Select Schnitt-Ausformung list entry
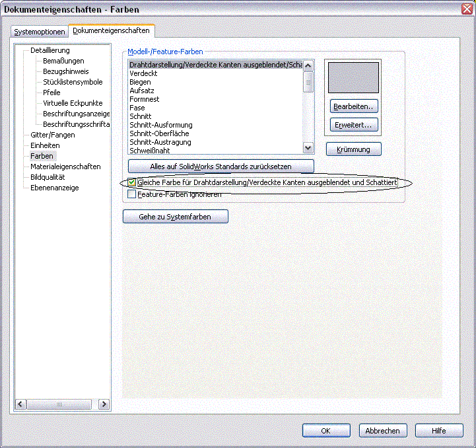 click(215, 125)
